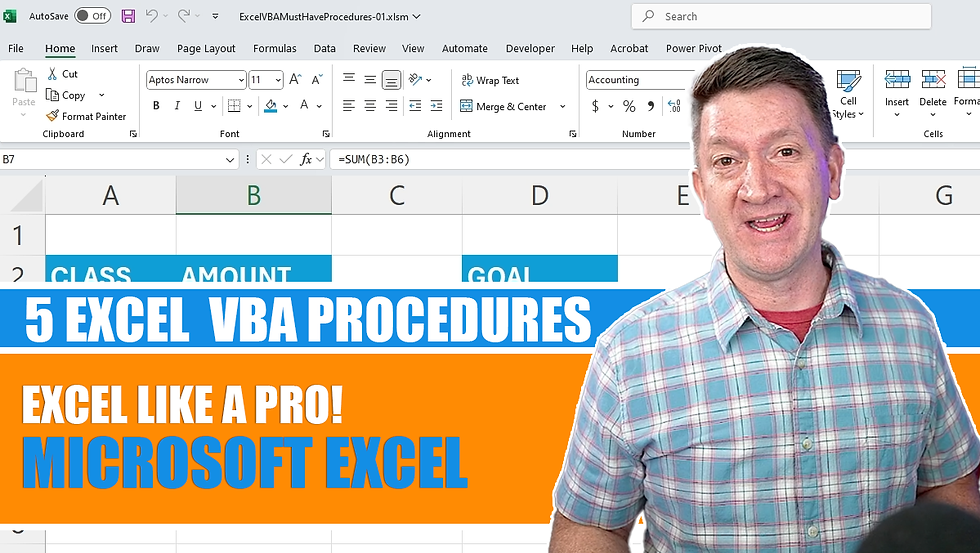Open the Fill Color dropdown arrow
This screenshot has width=980, height=553.
tap(286, 106)
